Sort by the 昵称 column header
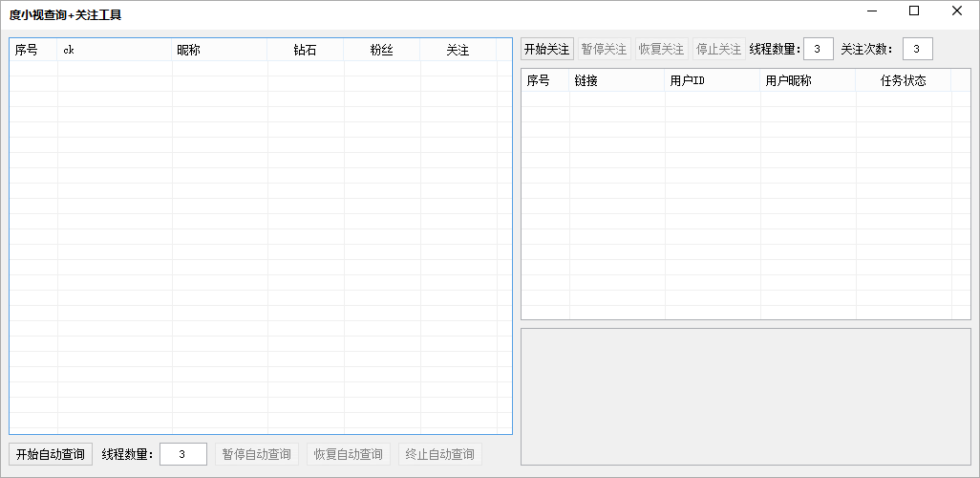The height and width of the screenshot is (478, 980). click(x=220, y=51)
